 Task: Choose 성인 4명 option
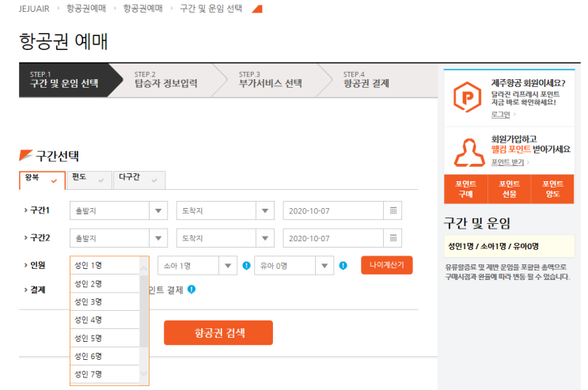coord(105,320)
